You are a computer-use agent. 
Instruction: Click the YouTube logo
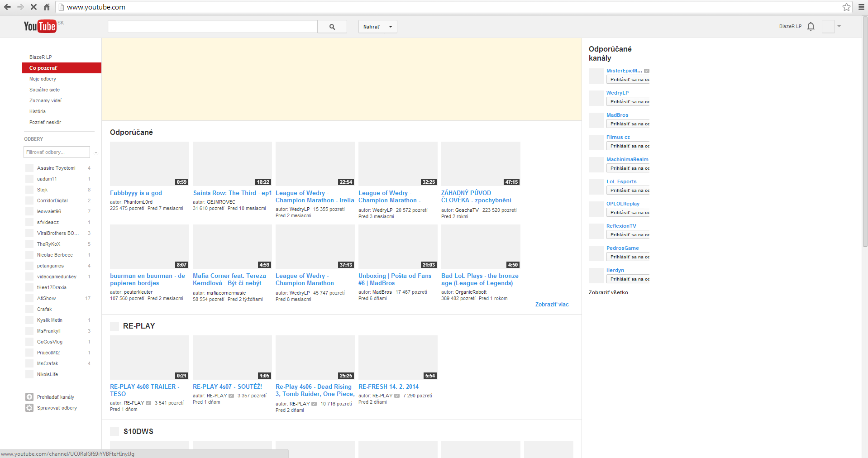(x=40, y=26)
